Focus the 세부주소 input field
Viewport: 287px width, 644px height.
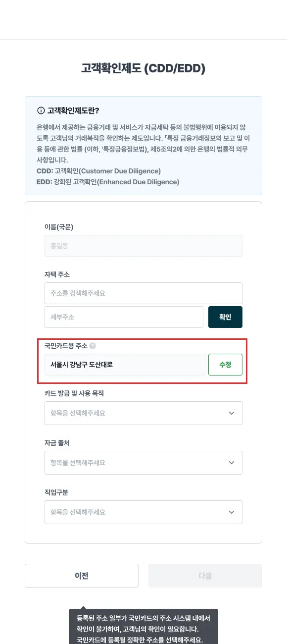coord(124,317)
